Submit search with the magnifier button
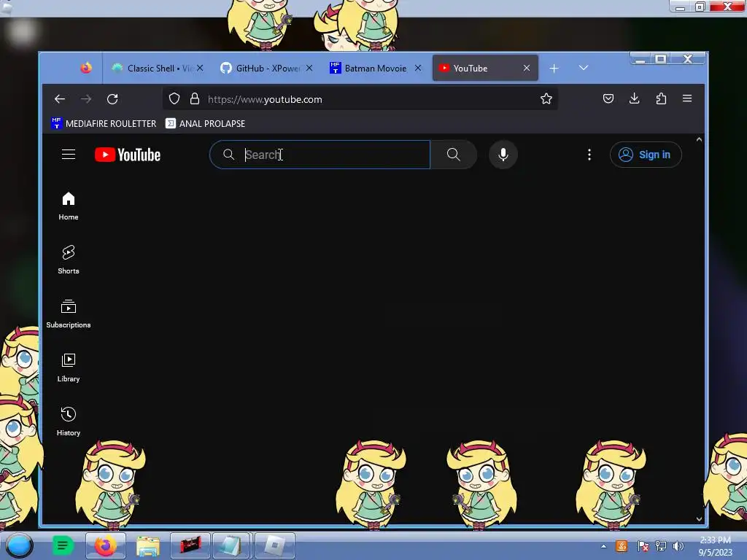This screenshot has width=747, height=560. tap(454, 155)
